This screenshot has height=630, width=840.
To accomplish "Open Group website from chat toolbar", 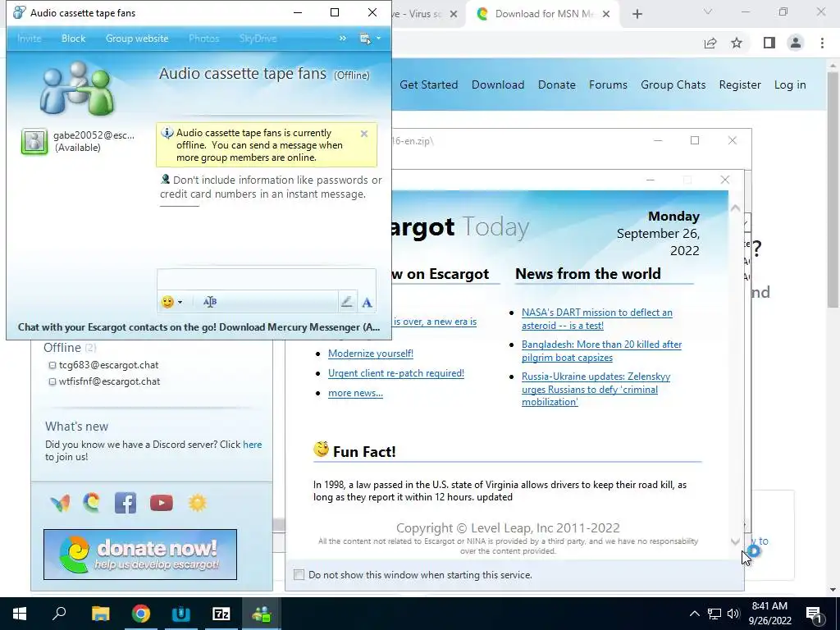I will point(137,39).
